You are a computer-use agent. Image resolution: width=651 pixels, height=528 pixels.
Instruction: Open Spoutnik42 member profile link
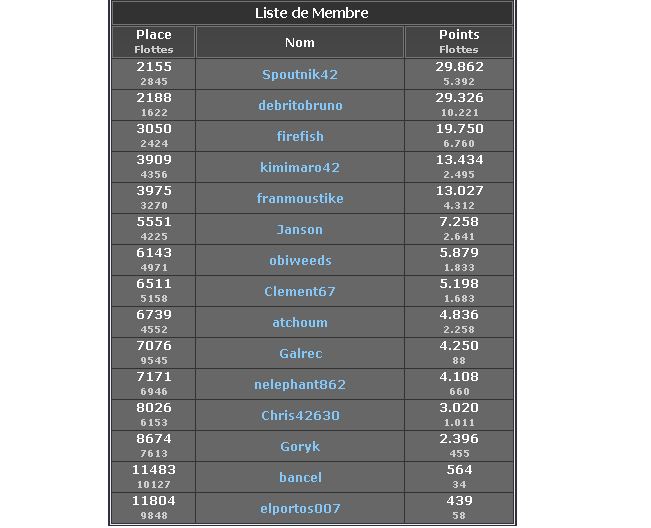300,75
